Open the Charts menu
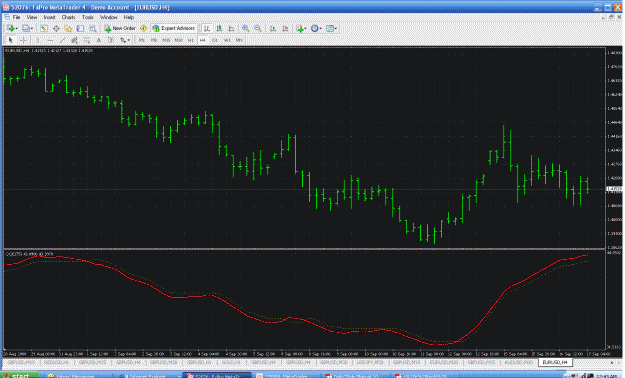Viewport: 625px width, 378px height. click(68, 17)
